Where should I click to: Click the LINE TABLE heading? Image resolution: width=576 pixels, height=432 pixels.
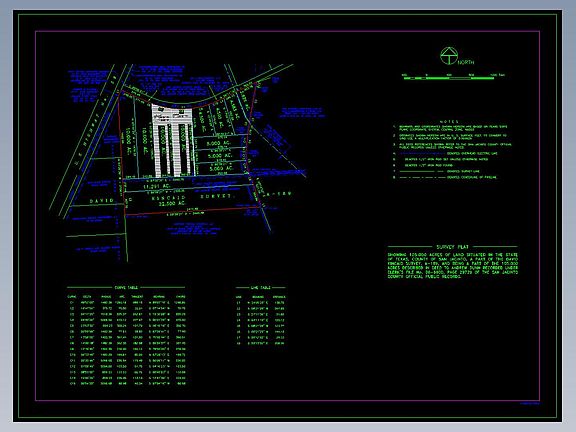click(x=260, y=288)
